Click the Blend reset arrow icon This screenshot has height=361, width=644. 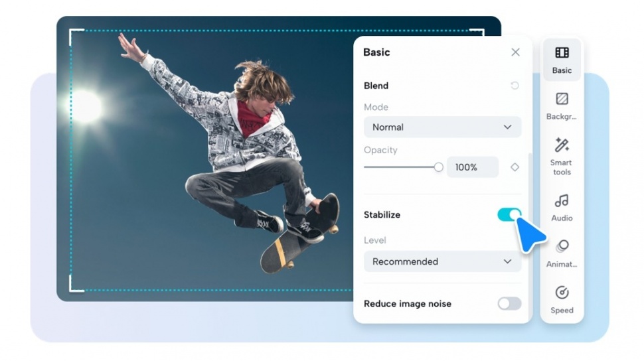[515, 86]
